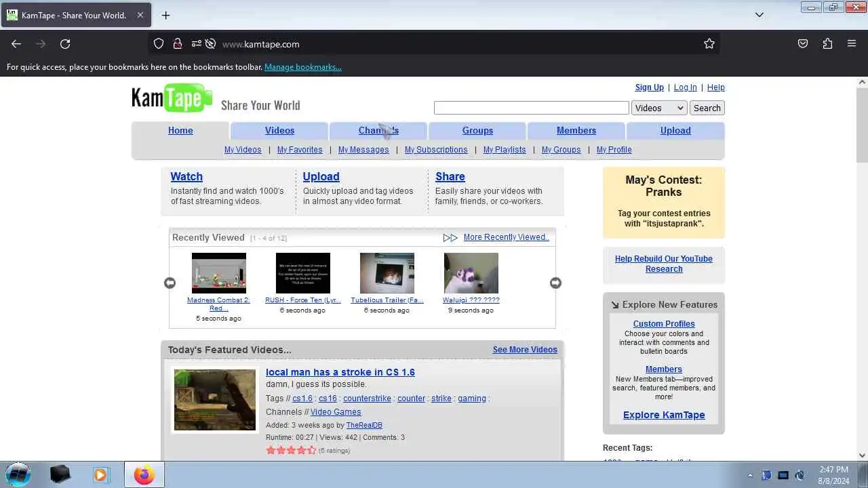
Task: Click the previous arrow in Recently Viewed
Action: click(x=170, y=283)
